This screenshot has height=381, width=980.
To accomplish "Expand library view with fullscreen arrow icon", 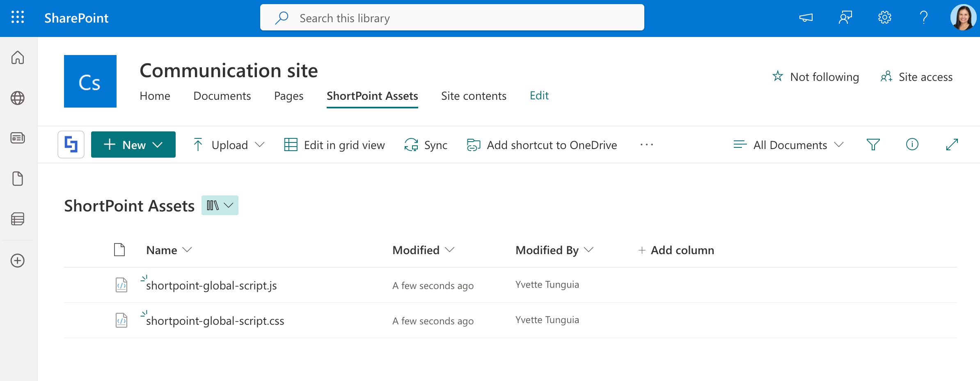I will click(952, 145).
